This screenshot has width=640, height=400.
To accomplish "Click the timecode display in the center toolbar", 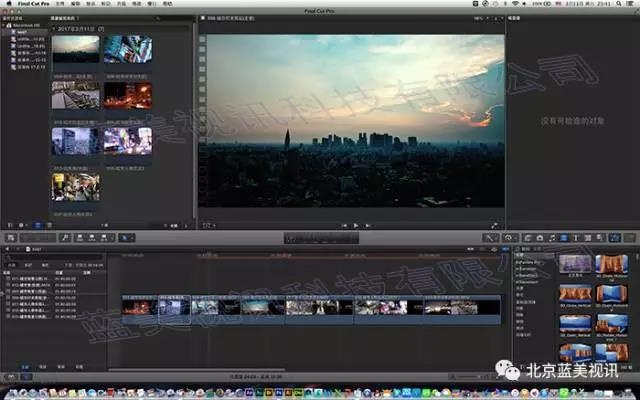I will coord(320,238).
